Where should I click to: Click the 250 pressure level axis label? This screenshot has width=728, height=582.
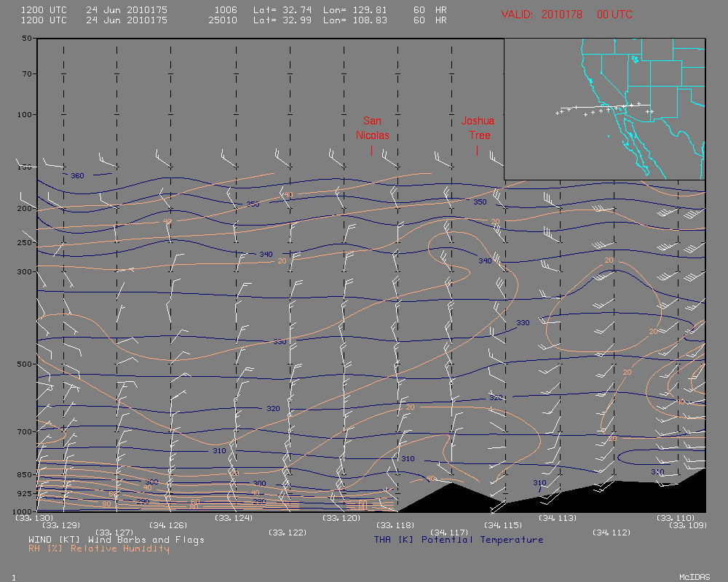click(x=24, y=242)
